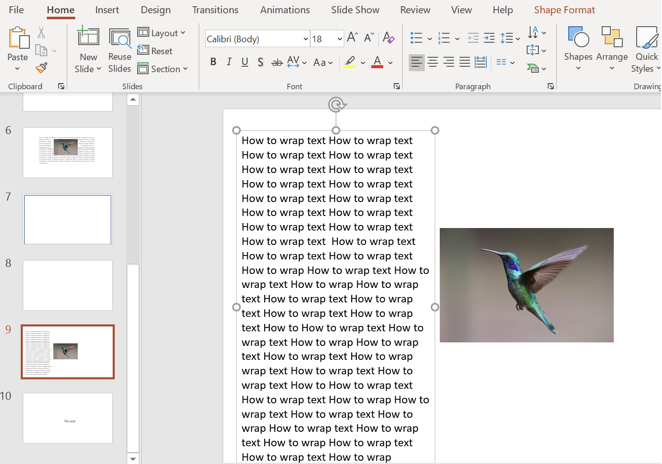662x464 pixels.
Task: Open align text vertical options
Action: point(537,50)
